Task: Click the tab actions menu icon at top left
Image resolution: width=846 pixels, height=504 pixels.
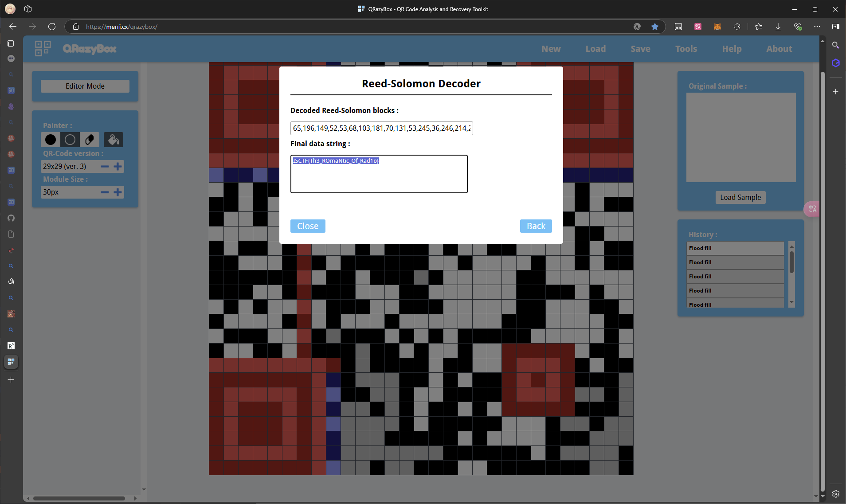Action: [11, 43]
